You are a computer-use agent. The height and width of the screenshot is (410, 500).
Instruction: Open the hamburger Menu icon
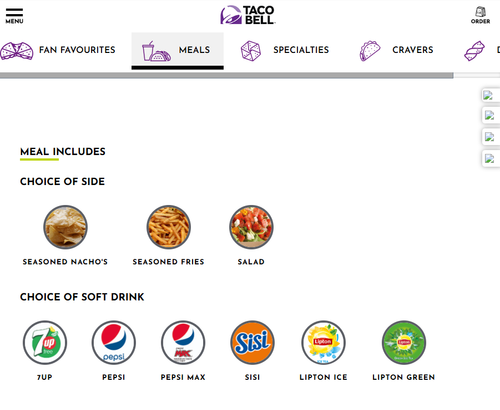(x=14, y=16)
